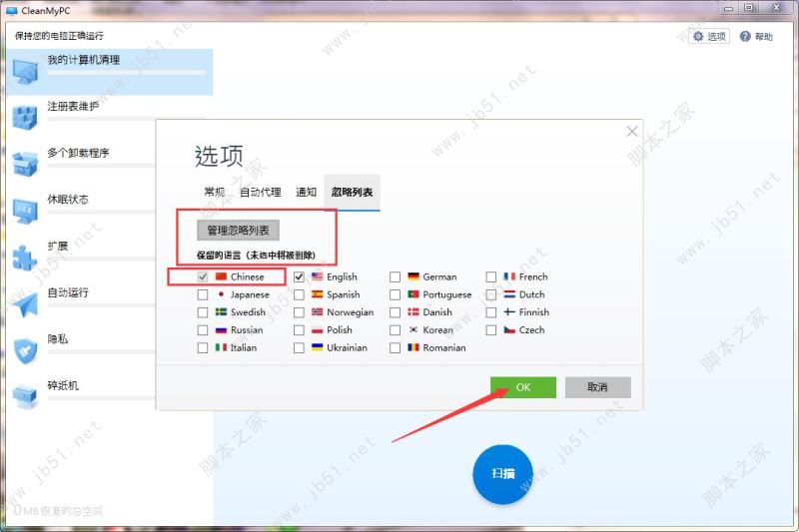The image size is (799, 532).
Task: Check the Korean language checkbox
Action: [x=395, y=330]
